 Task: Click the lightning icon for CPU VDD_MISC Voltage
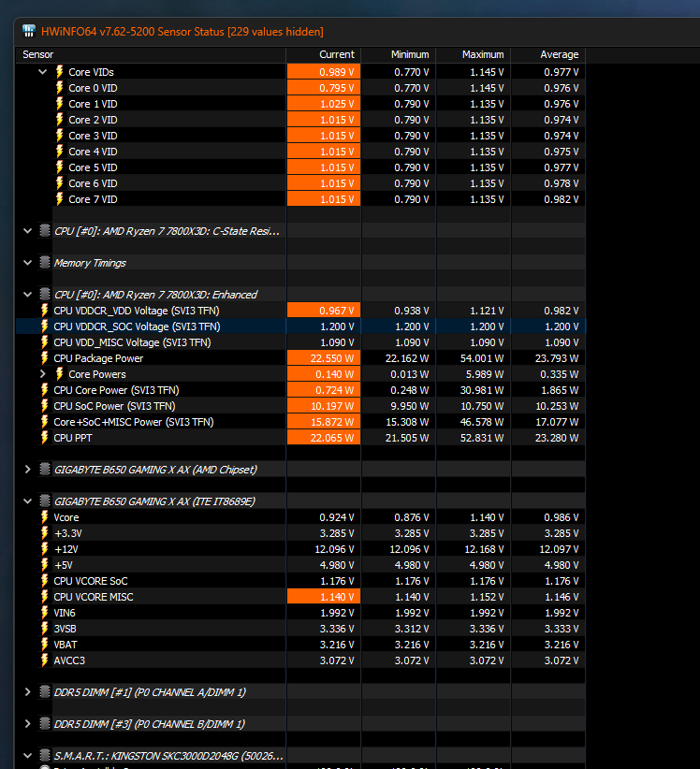pyautogui.click(x=45, y=342)
